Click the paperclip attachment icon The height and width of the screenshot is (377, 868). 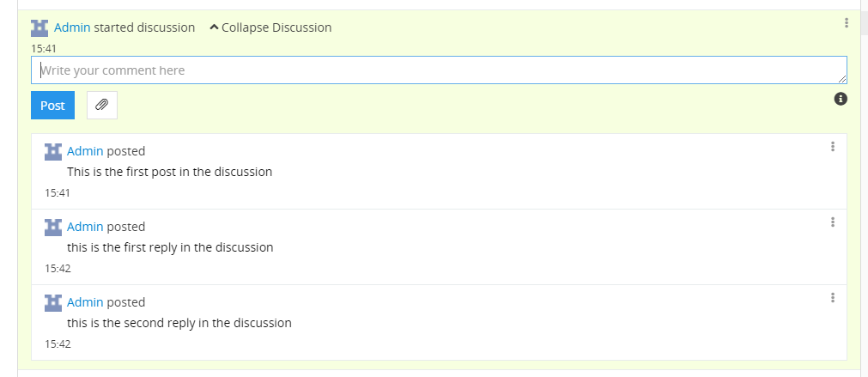[101, 105]
